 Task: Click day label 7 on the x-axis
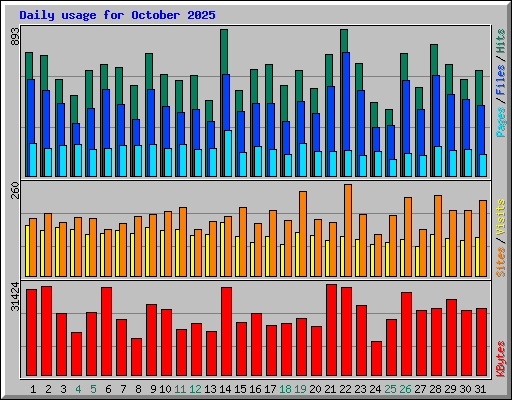(x=123, y=389)
